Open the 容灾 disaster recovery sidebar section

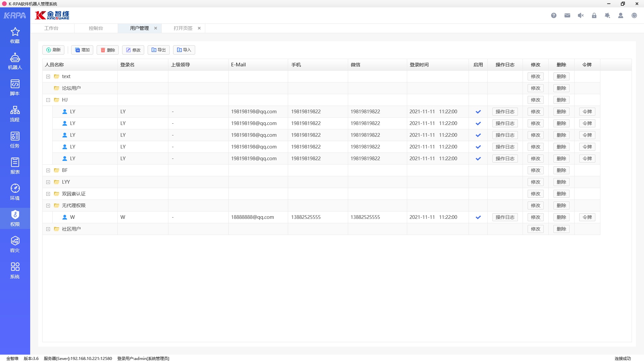[15, 245]
